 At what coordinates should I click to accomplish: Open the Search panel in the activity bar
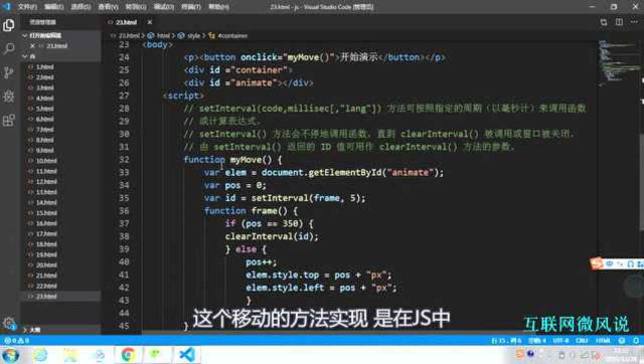pos(8,50)
